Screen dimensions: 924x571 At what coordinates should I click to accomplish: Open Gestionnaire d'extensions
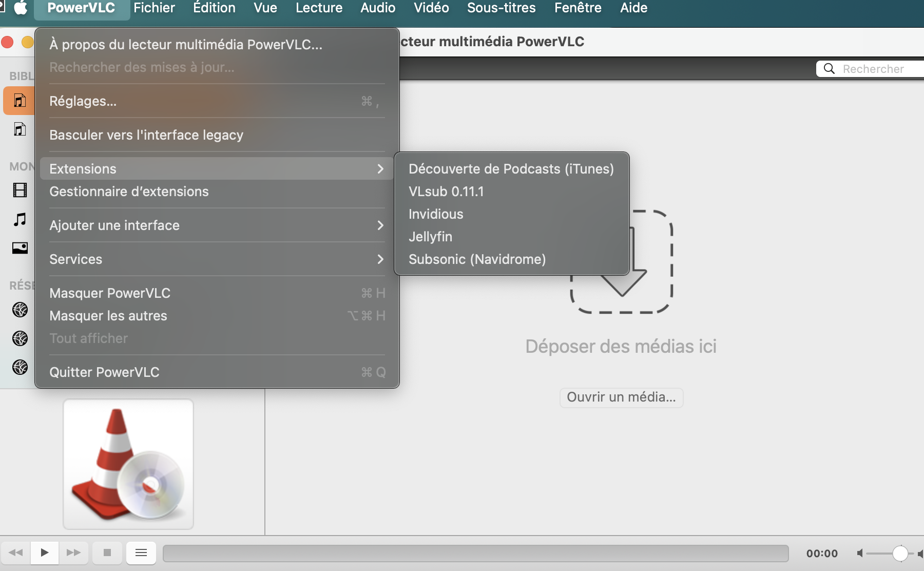coord(217,192)
